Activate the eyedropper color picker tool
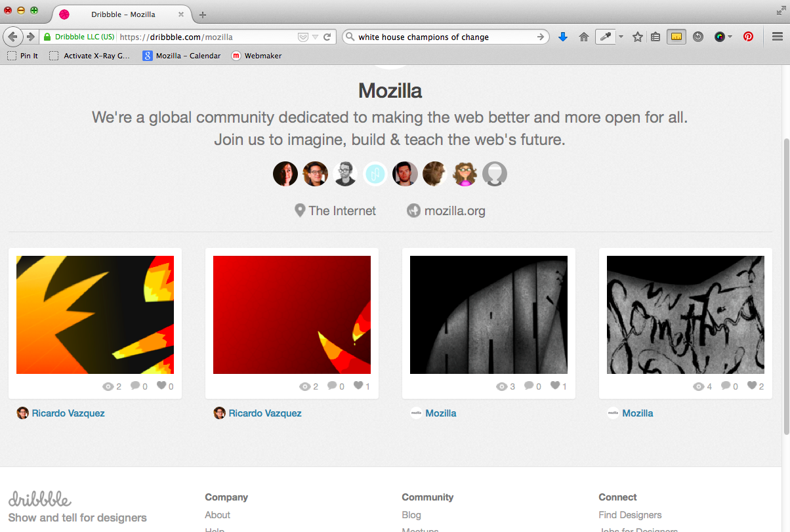 coord(605,37)
